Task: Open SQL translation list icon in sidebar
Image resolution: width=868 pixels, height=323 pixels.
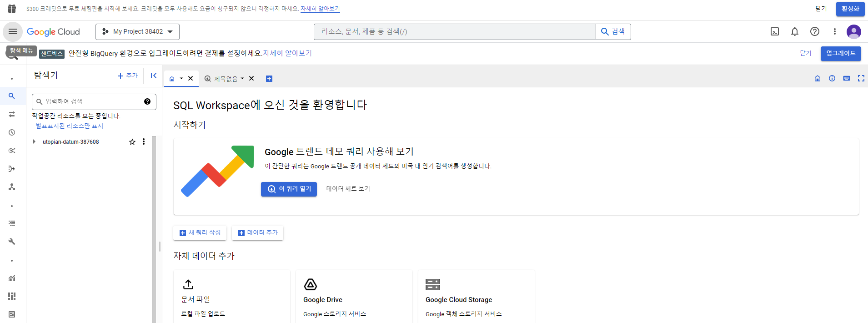Action: click(x=12, y=223)
